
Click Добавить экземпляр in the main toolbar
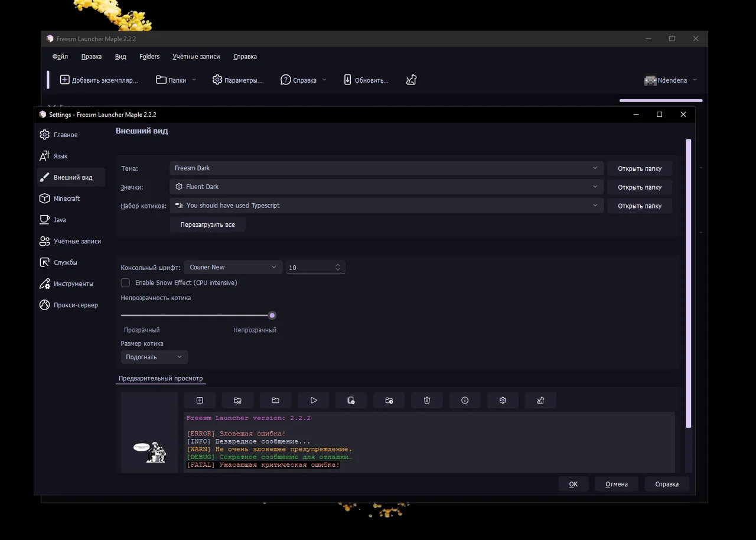[x=99, y=80]
